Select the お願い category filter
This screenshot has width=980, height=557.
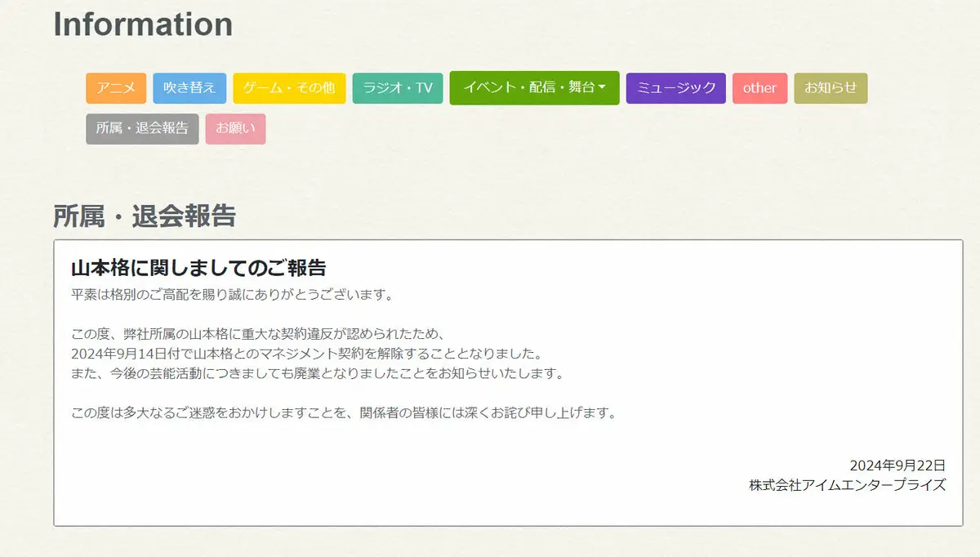(235, 128)
